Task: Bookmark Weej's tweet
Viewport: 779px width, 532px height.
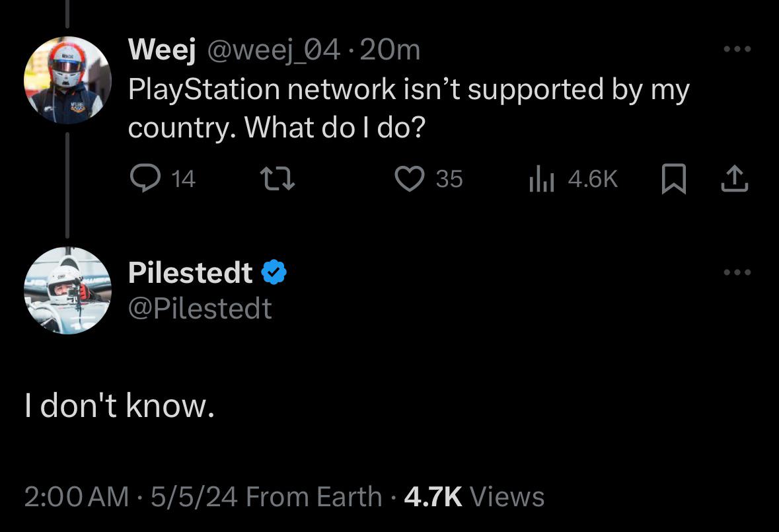Action: [673, 179]
